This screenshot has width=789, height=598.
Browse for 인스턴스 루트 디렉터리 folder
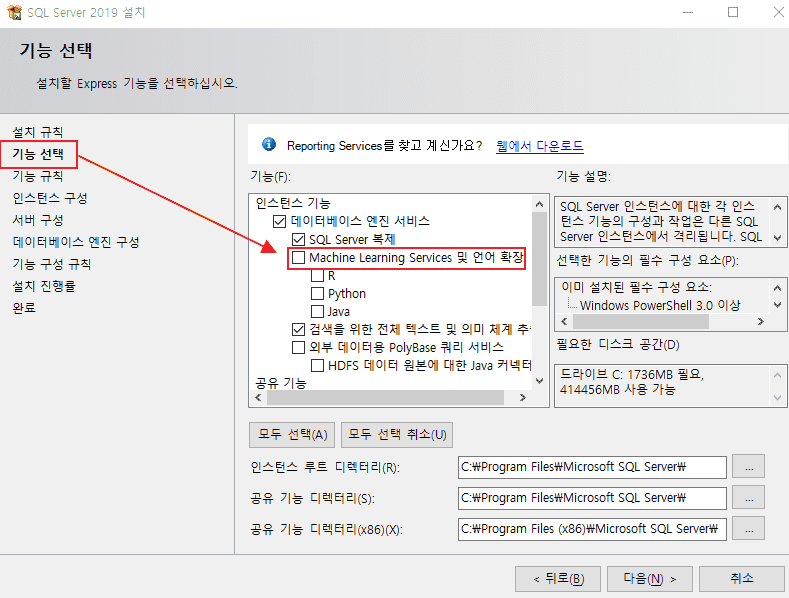[749, 467]
